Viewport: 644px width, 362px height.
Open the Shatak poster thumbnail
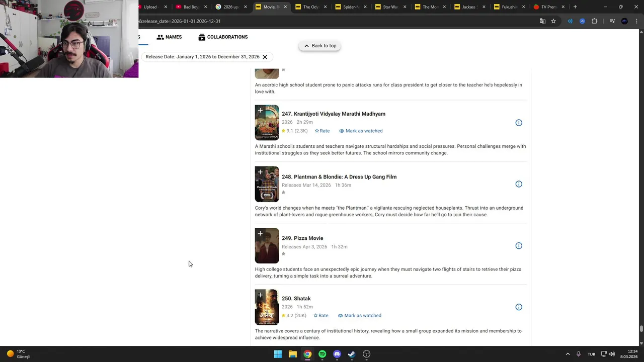tap(267, 307)
